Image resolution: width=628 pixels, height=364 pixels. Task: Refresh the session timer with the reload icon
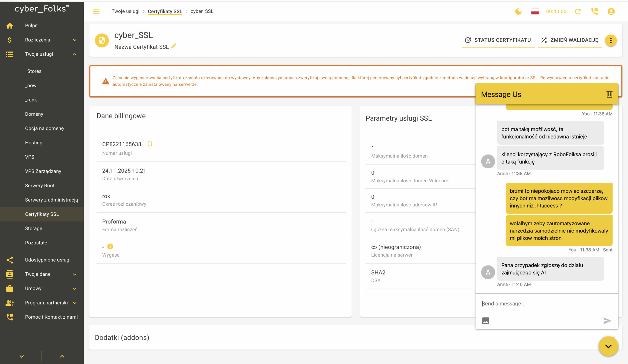coord(578,12)
